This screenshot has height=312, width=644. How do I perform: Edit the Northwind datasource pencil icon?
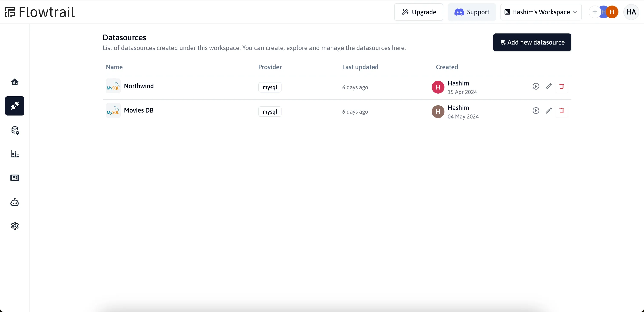tap(549, 86)
